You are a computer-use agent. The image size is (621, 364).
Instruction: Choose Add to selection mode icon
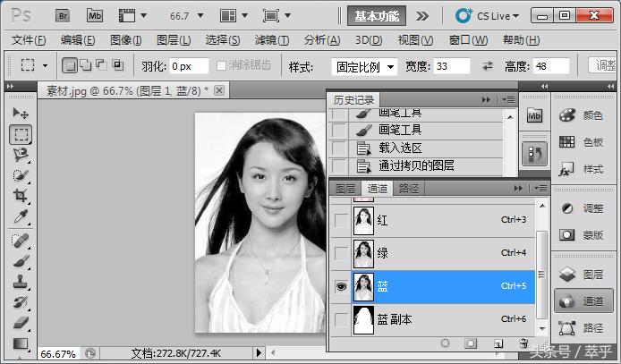pyautogui.click(x=86, y=64)
